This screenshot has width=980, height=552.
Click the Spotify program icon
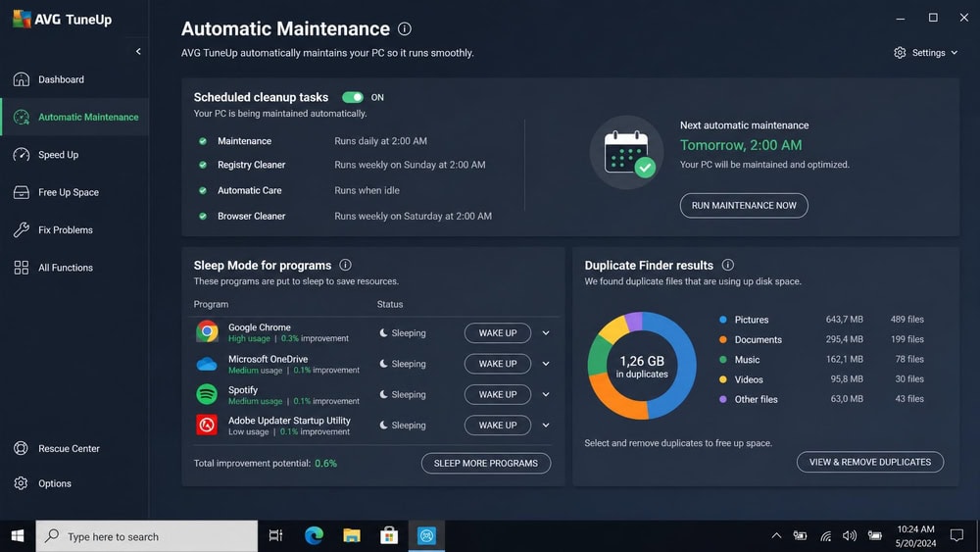[x=207, y=394]
